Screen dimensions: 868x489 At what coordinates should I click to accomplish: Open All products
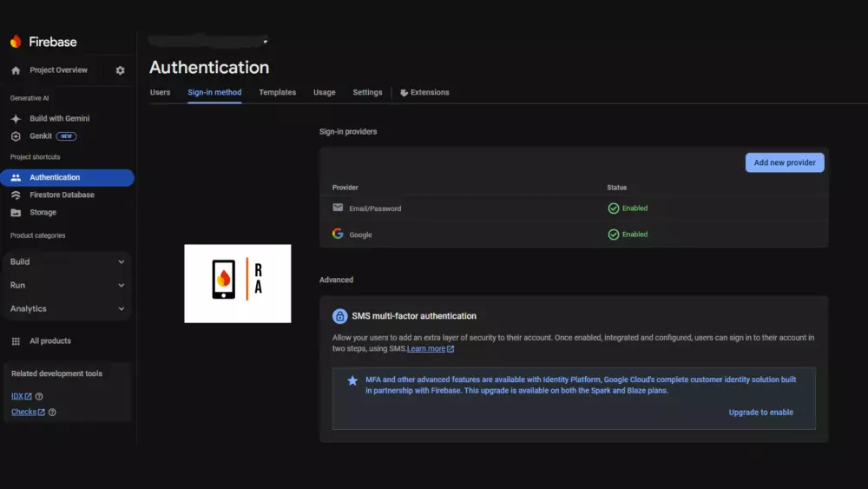point(49,341)
